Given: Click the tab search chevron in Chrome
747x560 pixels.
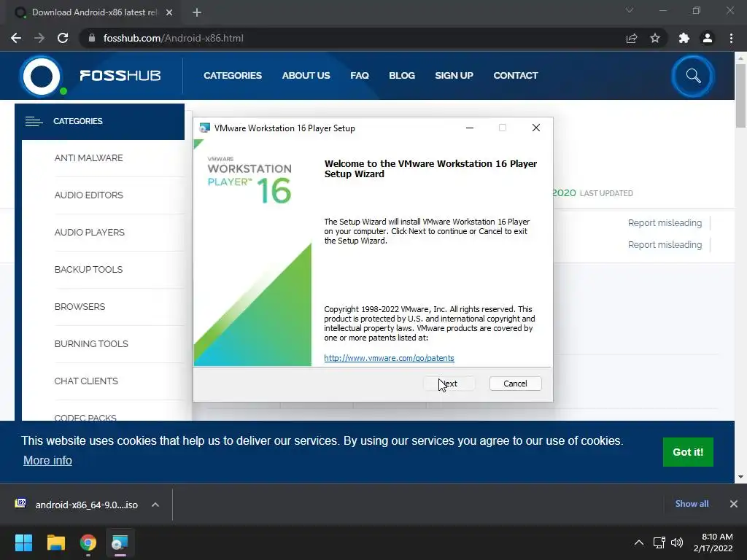Looking at the screenshot, I should coord(630,10).
